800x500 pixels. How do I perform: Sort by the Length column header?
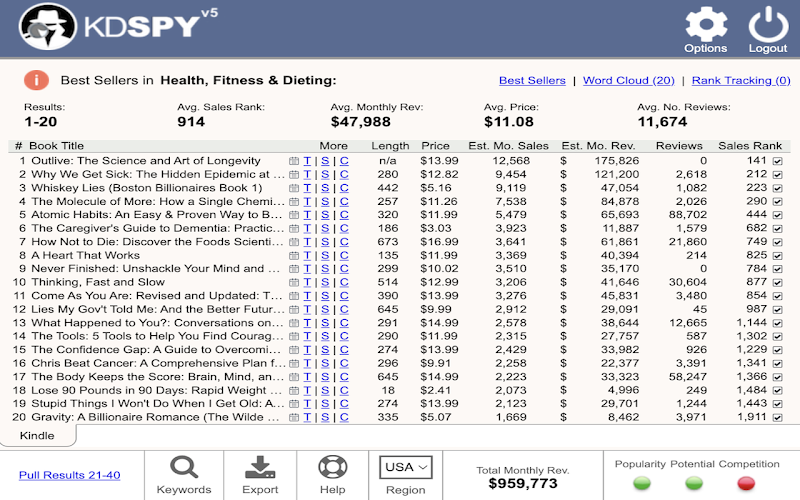(x=390, y=146)
